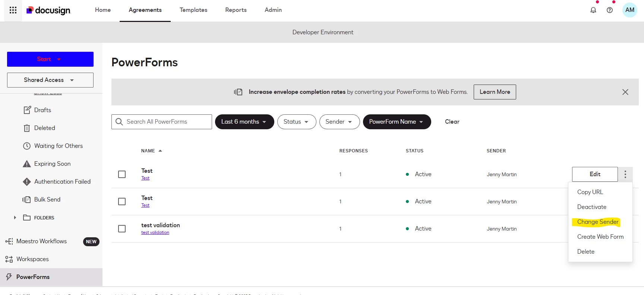Open the Start dropdown button
Image resolution: width=644 pixels, height=295 pixels.
click(50, 59)
